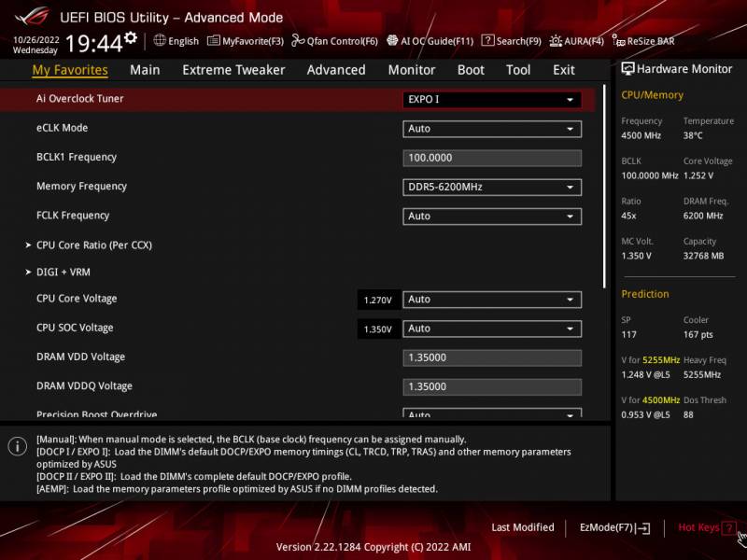Open the Last Modified list
This screenshot has height=560, width=747.
pos(523,527)
